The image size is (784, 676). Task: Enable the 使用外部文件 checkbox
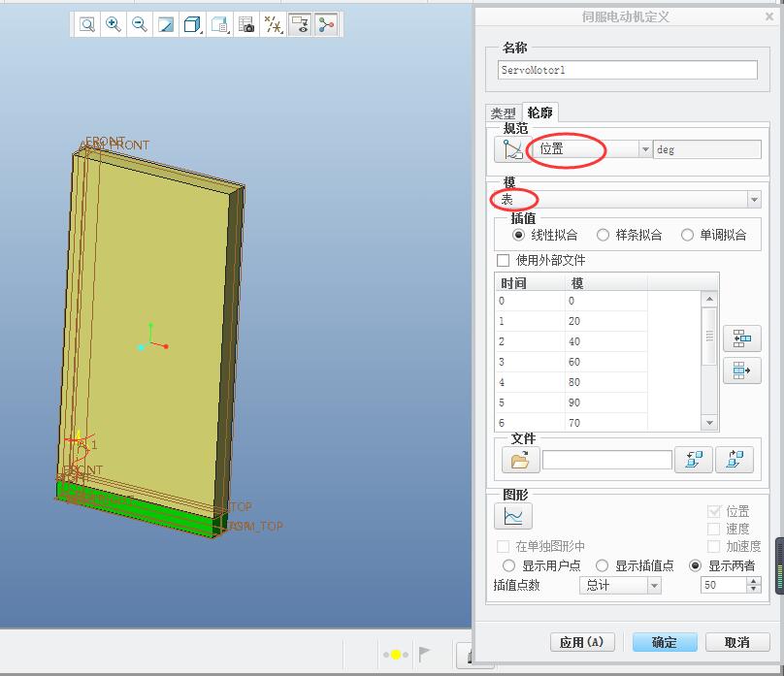[503, 260]
